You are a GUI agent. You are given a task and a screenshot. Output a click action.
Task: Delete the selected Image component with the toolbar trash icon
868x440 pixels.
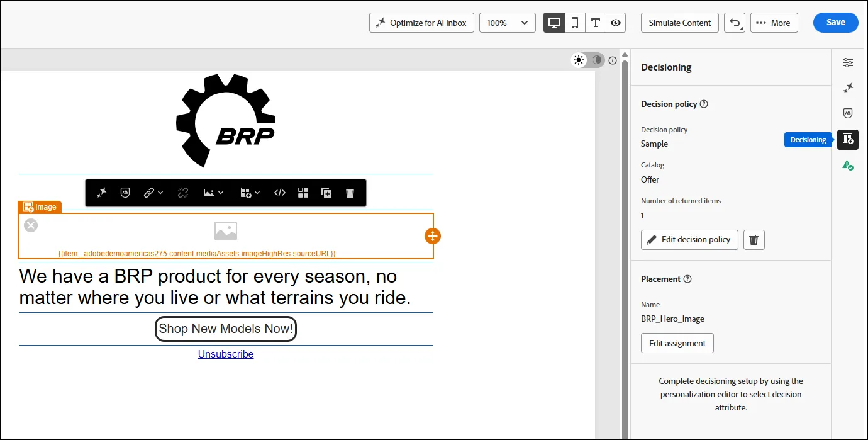(x=350, y=193)
